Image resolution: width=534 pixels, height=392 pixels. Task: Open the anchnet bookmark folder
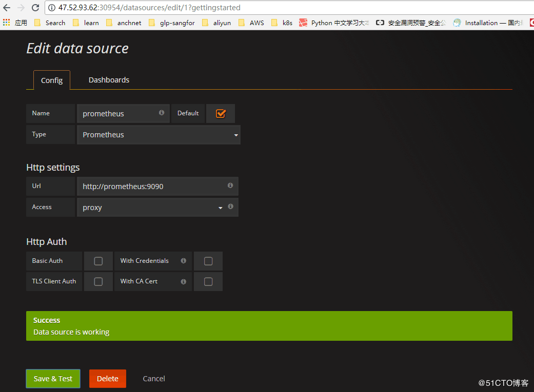(124, 23)
